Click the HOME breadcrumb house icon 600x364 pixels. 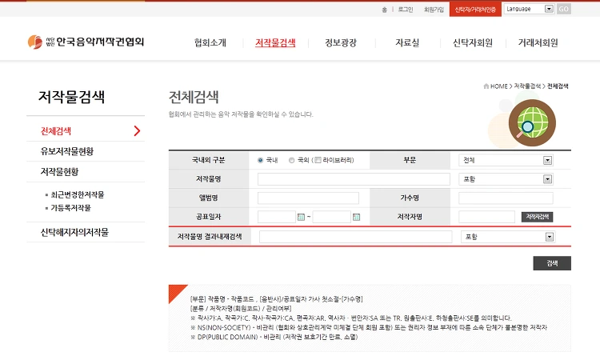click(x=486, y=86)
